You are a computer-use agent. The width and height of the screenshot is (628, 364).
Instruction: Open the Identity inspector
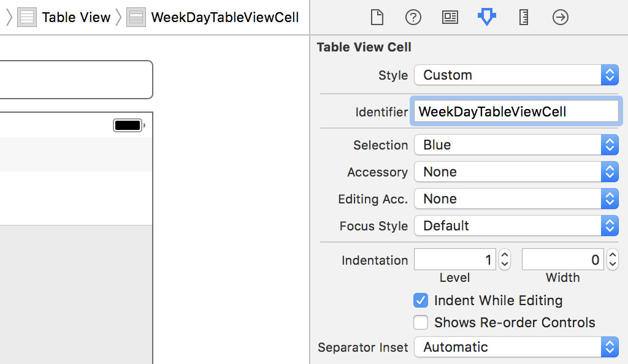(450, 17)
